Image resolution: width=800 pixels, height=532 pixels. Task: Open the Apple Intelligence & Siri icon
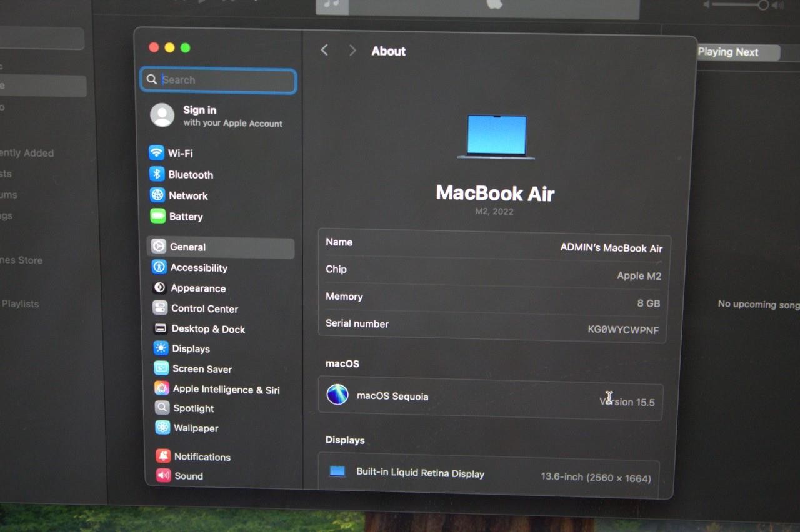(x=162, y=388)
